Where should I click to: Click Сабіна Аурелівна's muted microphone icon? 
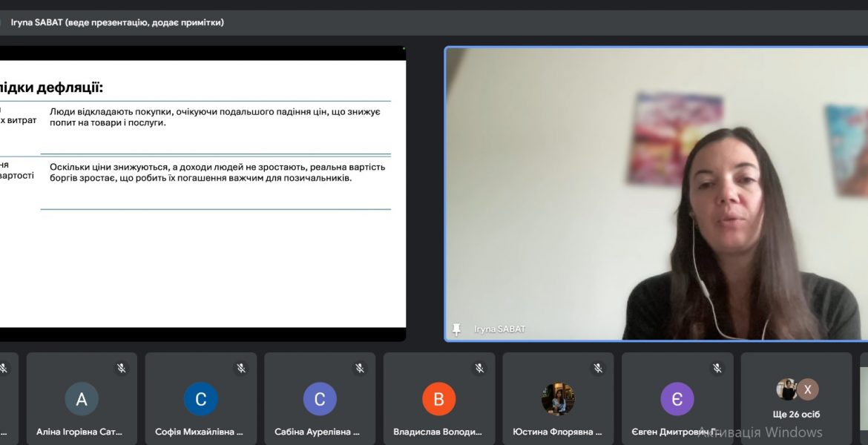360,368
